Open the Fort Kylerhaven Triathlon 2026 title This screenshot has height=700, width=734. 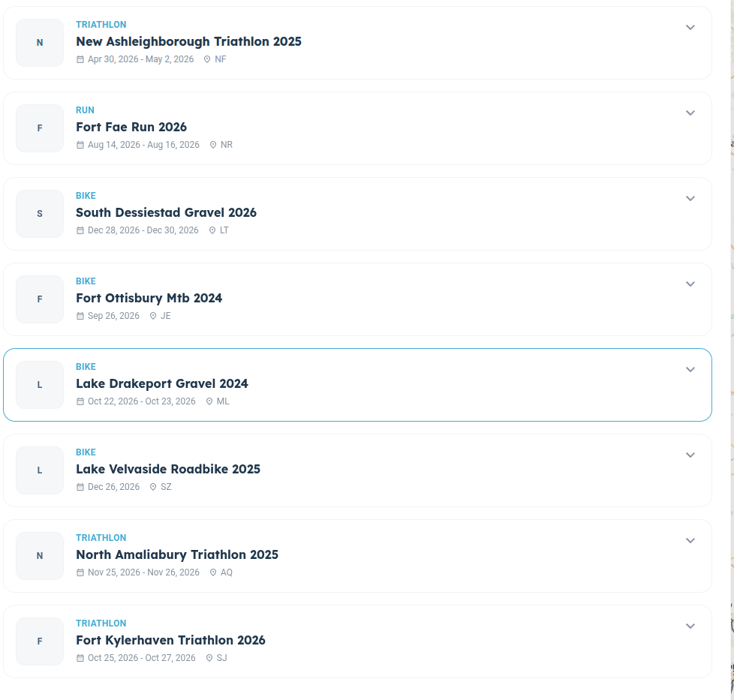tap(170, 640)
